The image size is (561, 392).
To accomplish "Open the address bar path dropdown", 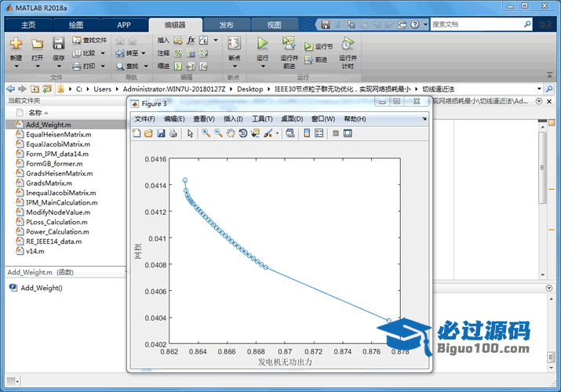I will click(539, 89).
